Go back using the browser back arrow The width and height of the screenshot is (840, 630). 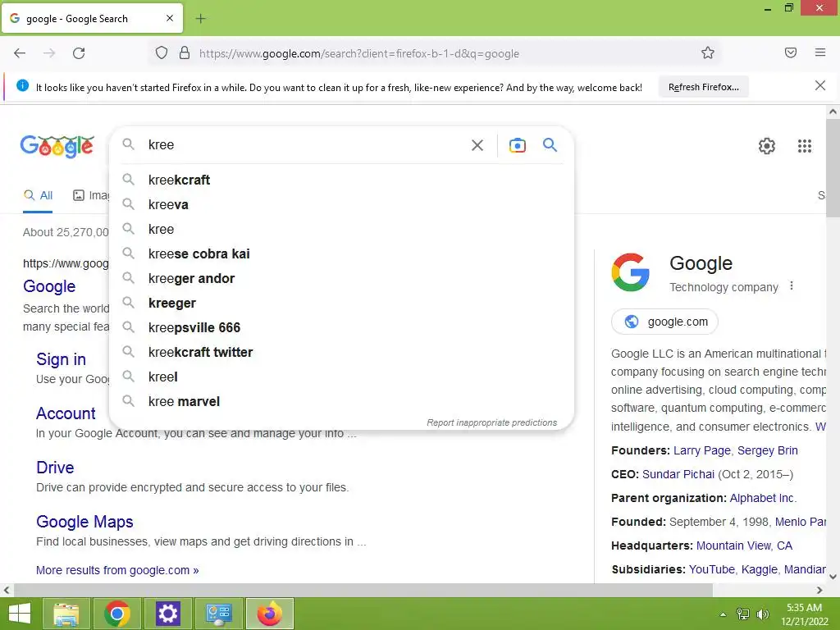20,53
